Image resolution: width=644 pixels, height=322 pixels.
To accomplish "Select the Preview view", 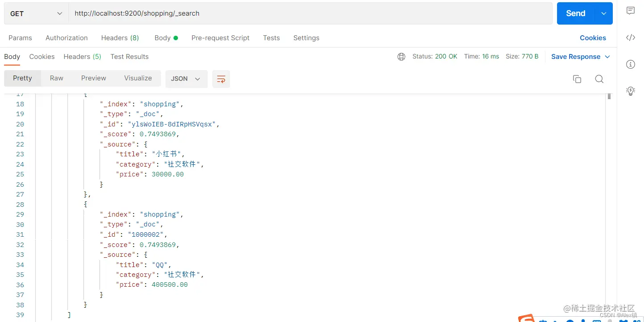I will click(x=94, y=78).
